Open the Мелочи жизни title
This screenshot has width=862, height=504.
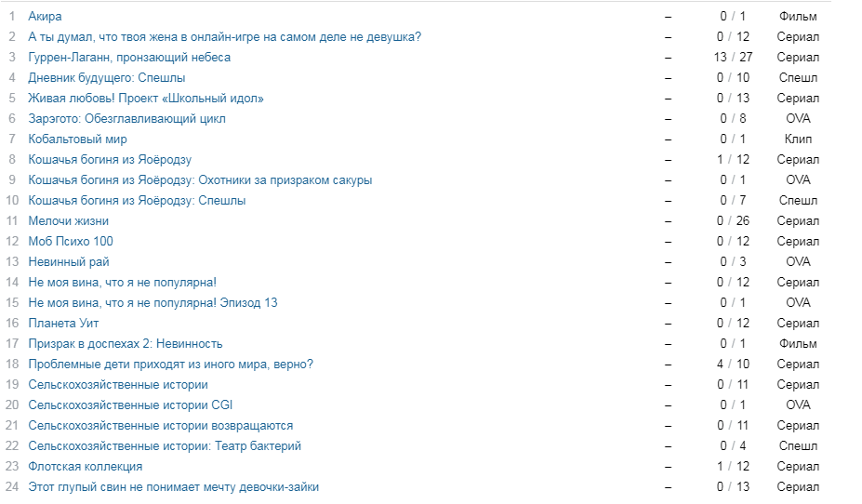69,221
